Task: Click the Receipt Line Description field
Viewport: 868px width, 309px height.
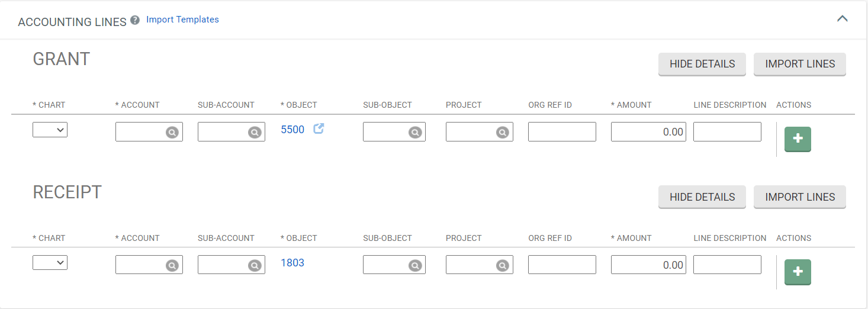Action: click(x=726, y=265)
